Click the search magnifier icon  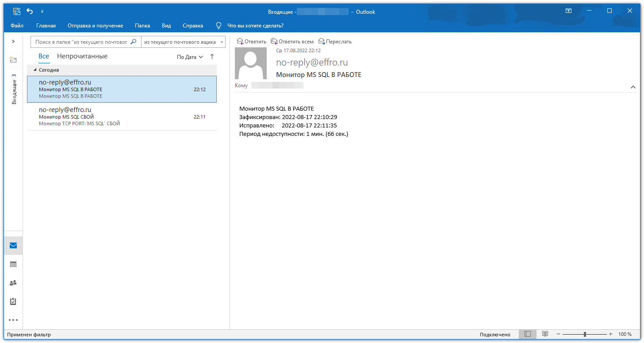coord(132,42)
